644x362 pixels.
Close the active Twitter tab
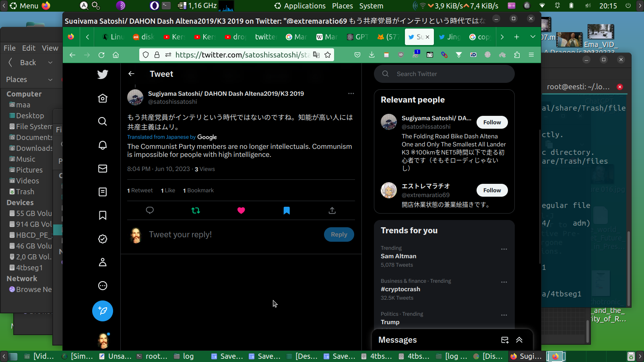(427, 37)
